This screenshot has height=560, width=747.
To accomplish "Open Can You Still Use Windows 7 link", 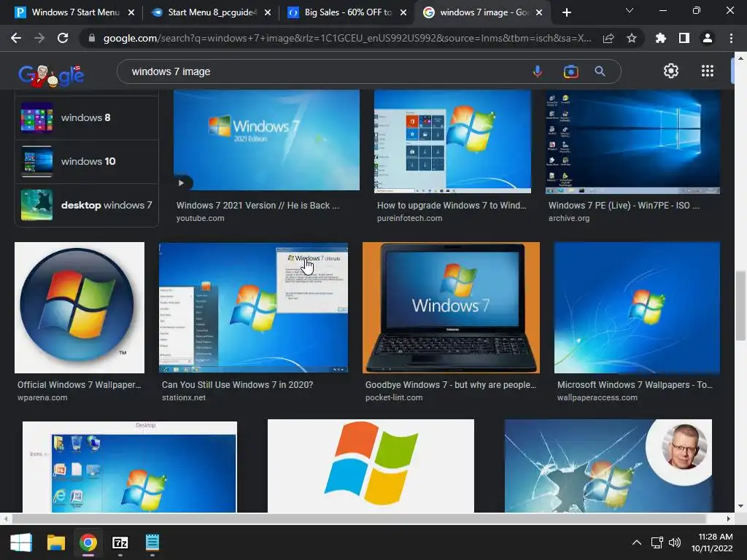I will click(237, 385).
